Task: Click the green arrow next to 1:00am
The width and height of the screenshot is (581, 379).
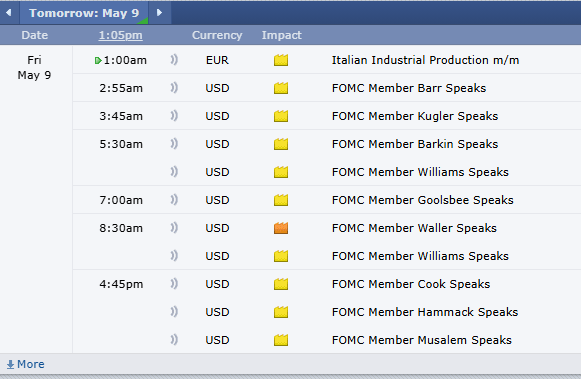Action: click(x=98, y=60)
